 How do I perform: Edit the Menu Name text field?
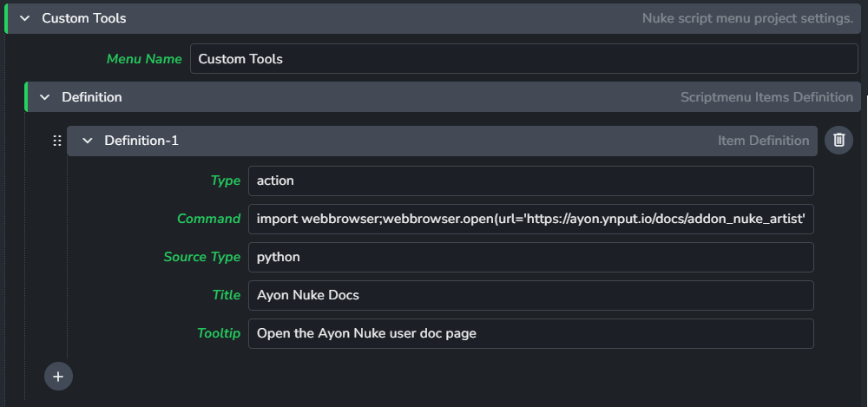pos(523,59)
